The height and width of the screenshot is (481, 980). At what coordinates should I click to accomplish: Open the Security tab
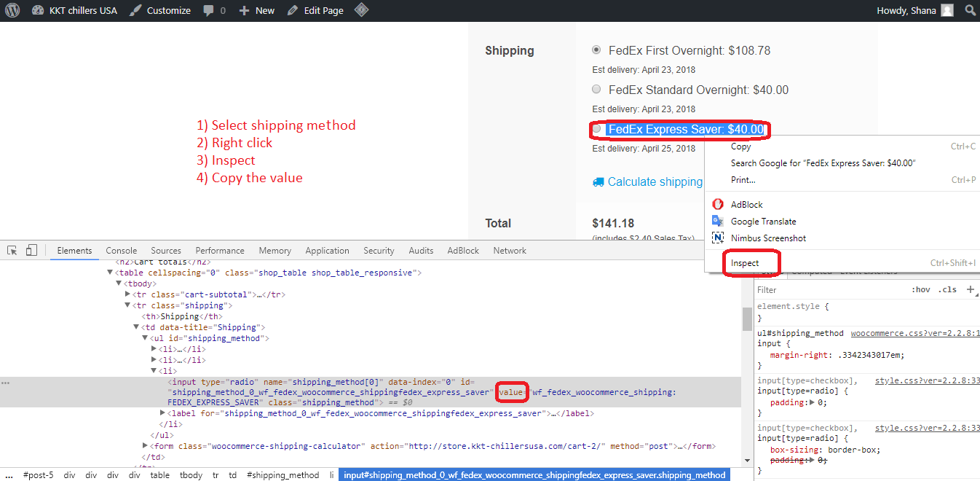379,250
